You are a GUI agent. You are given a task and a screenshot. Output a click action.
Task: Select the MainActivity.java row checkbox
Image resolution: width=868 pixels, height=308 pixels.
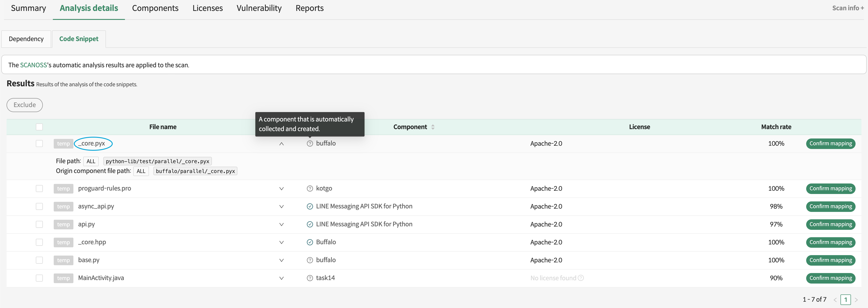pos(39,278)
